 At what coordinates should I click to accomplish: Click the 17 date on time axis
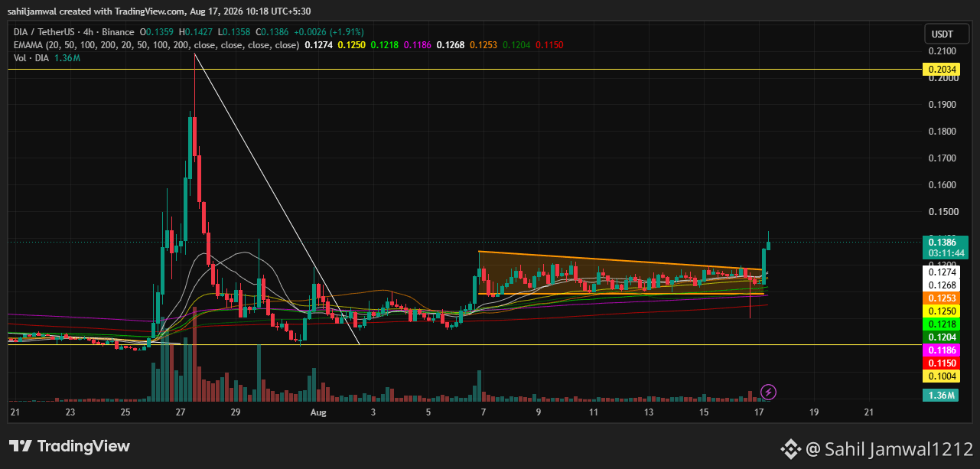(759, 412)
